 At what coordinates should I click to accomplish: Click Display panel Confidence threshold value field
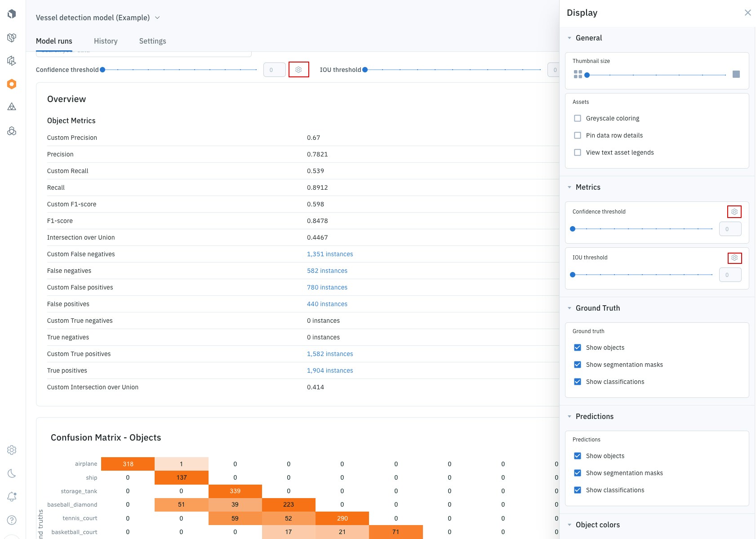(730, 229)
